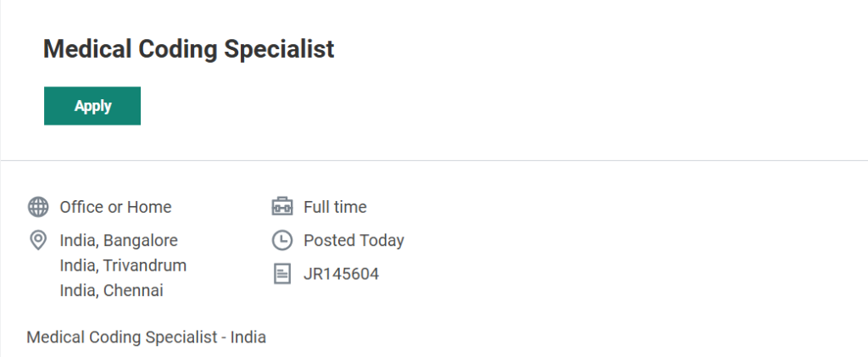868x357 pixels.
Task: Select the 'India, Trivandrum' location
Action: coord(123,265)
